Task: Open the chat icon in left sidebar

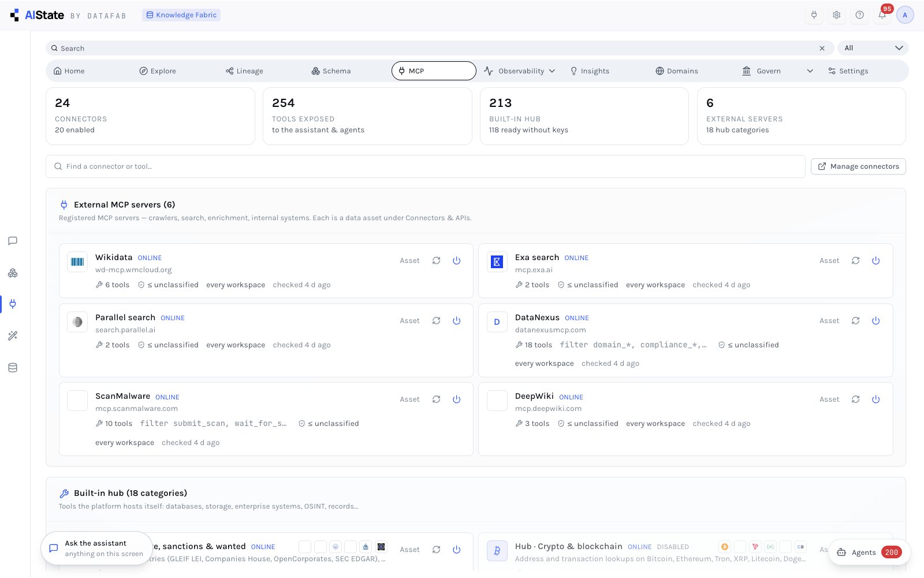Action: (13, 241)
